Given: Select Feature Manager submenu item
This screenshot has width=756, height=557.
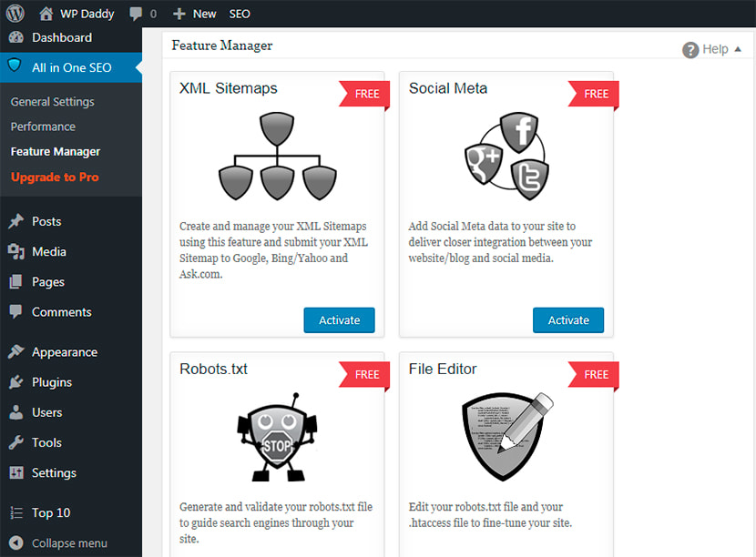Looking at the screenshot, I should [x=56, y=152].
